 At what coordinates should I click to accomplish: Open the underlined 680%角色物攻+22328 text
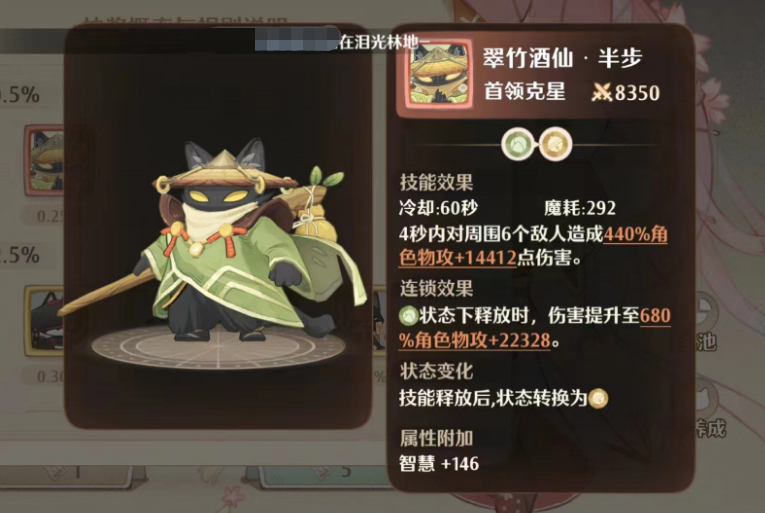tap(534, 328)
